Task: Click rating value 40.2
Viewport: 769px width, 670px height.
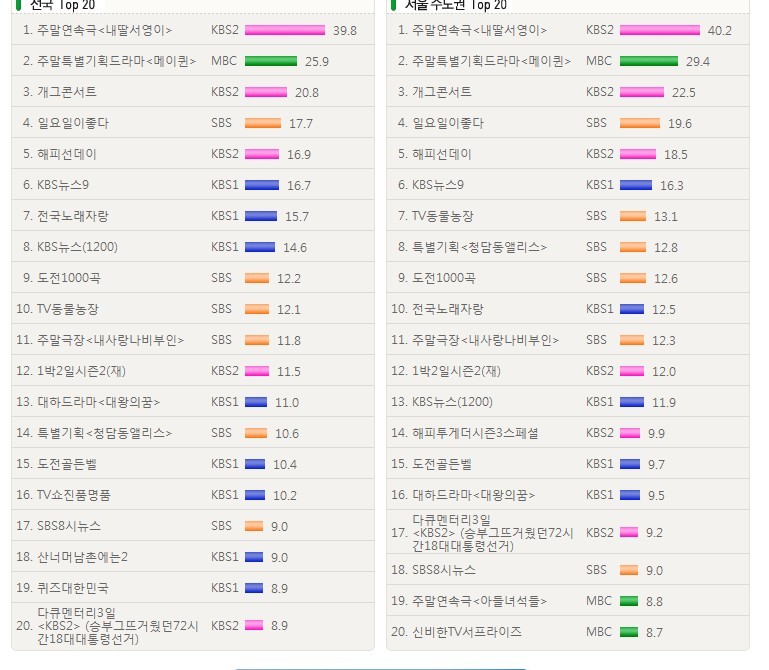Action: pos(719,30)
